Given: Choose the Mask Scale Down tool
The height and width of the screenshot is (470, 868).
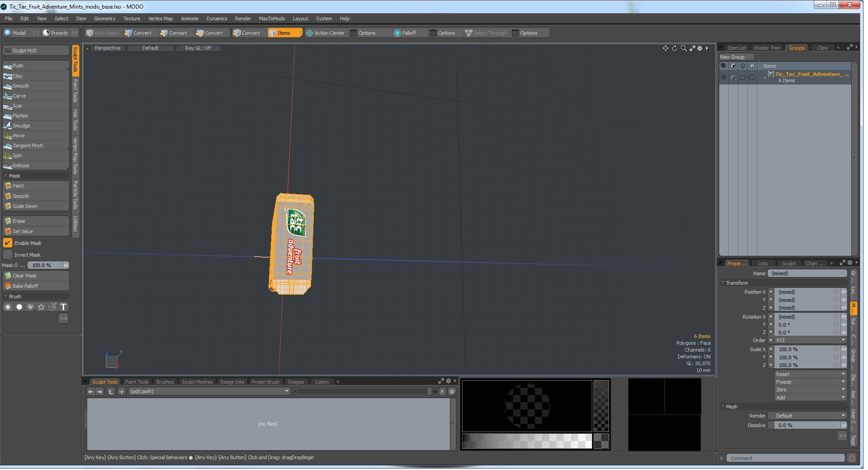Looking at the screenshot, I should click(x=36, y=207).
